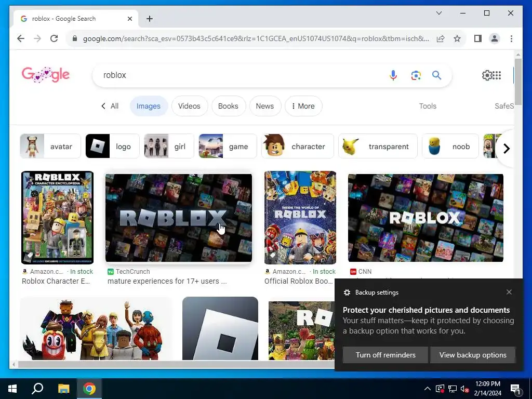The width and height of the screenshot is (532, 399).
Task: Dismiss the Backup settings notification
Action: pyautogui.click(x=509, y=292)
